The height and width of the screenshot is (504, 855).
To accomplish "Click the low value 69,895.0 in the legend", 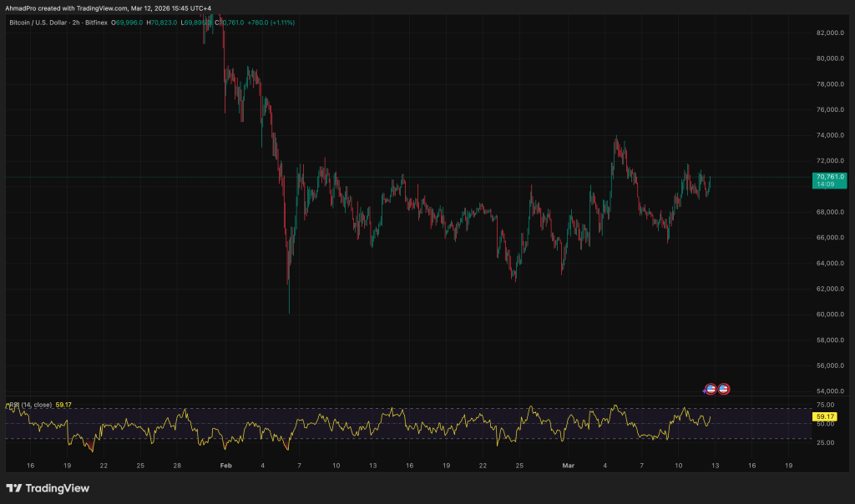I will pos(195,23).
